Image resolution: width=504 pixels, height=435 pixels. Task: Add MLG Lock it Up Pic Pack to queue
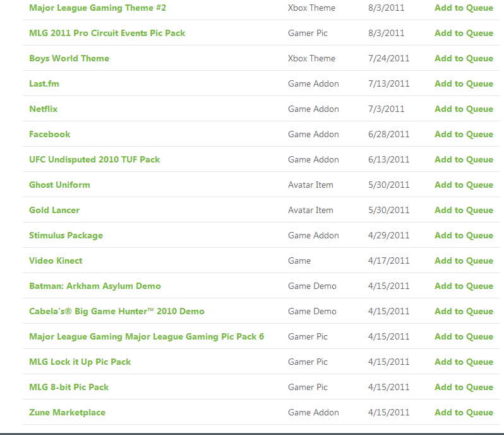coord(464,362)
